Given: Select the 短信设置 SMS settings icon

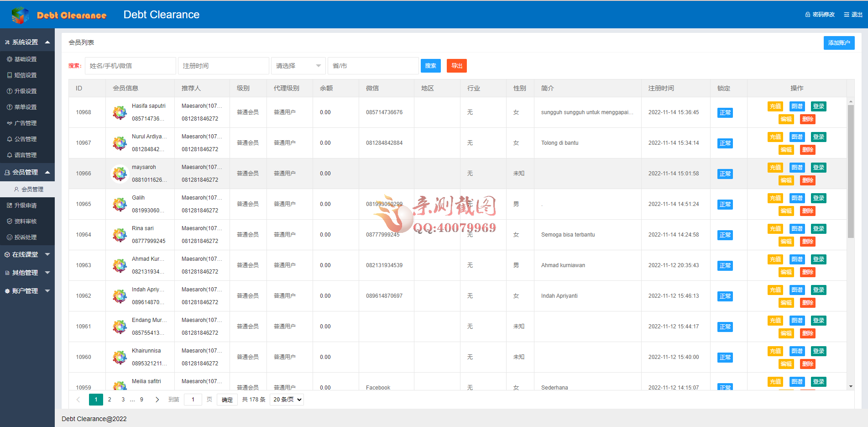Looking at the screenshot, I should [x=9, y=75].
